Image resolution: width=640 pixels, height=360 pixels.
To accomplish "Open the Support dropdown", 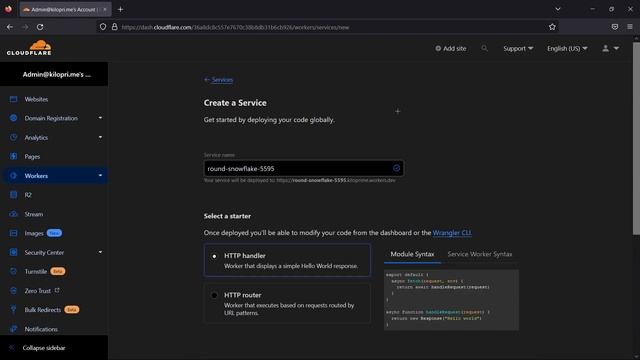I will click(x=518, y=48).
